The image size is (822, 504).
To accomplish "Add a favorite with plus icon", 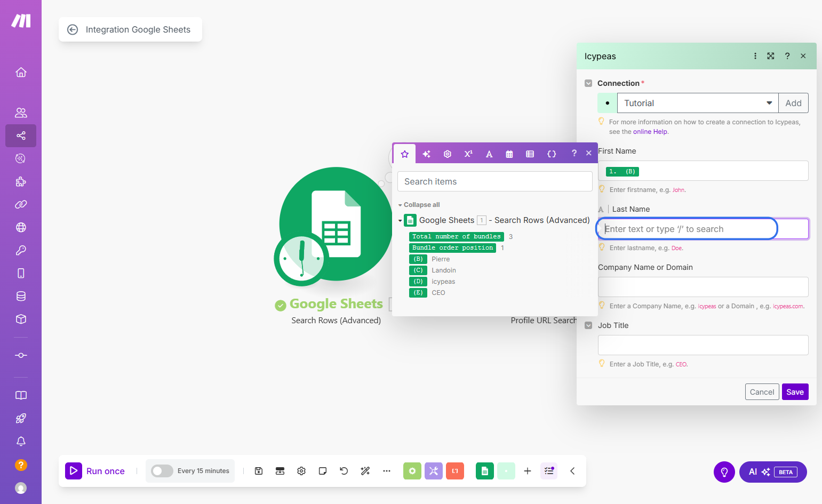I will click(x=528, y=471).
